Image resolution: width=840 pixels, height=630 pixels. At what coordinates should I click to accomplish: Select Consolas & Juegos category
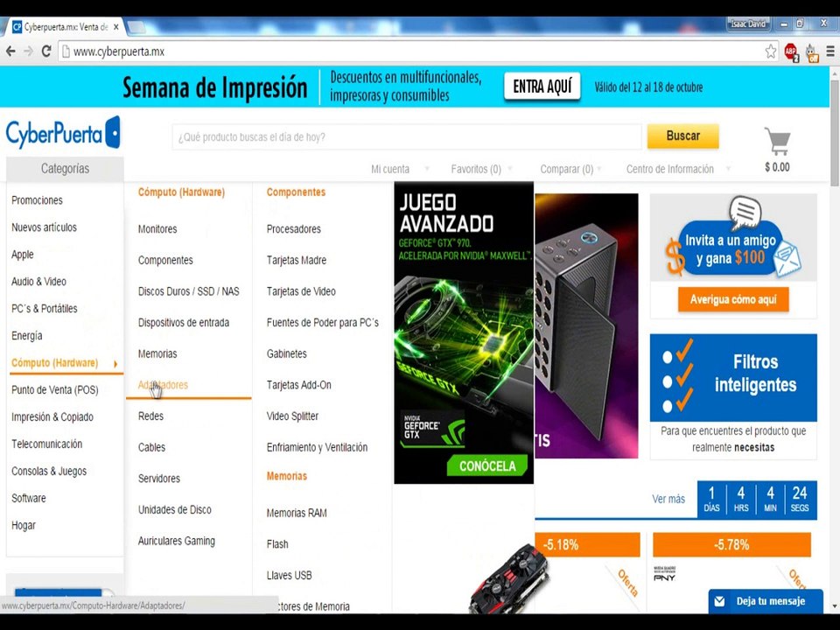coord(49,472)
